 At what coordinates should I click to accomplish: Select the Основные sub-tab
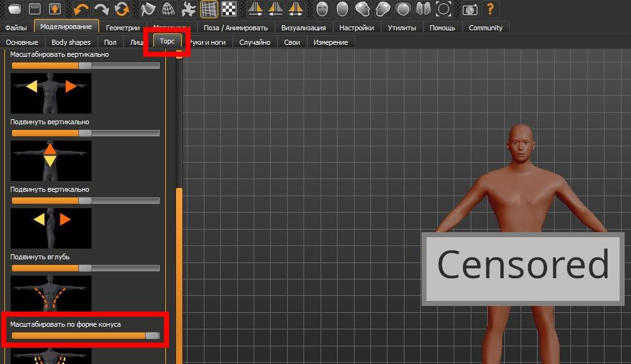tap(21, 42)
